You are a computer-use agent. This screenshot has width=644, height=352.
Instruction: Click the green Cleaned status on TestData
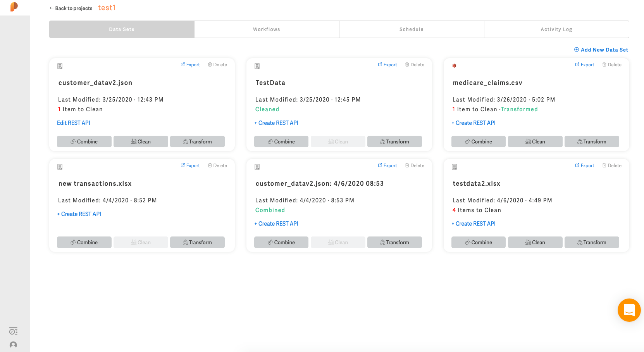coord(267,109)
